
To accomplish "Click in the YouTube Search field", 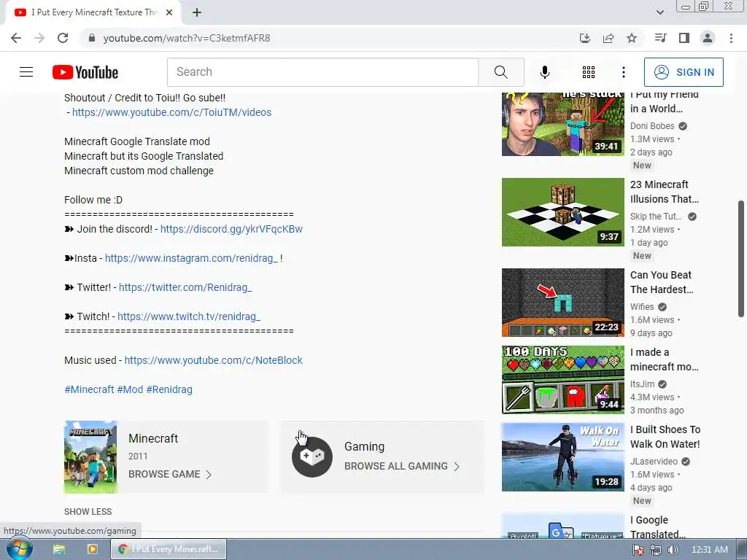I will [x=322, y=72].
